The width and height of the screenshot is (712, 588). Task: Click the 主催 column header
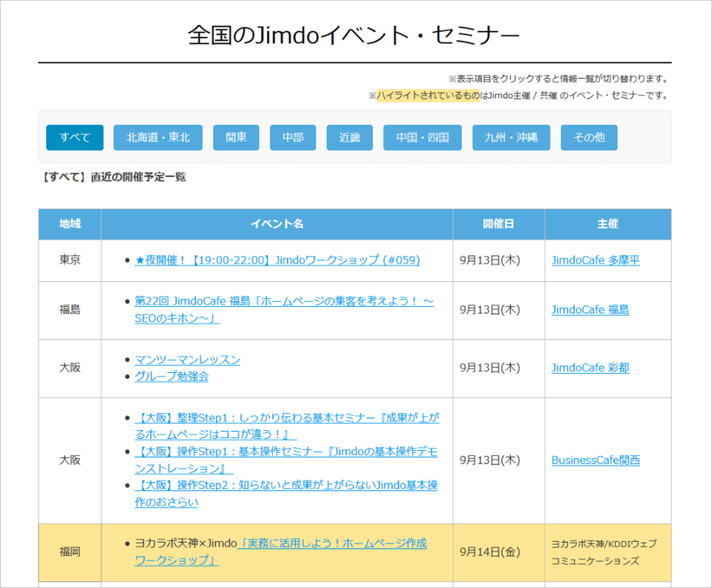click(608, 224)
